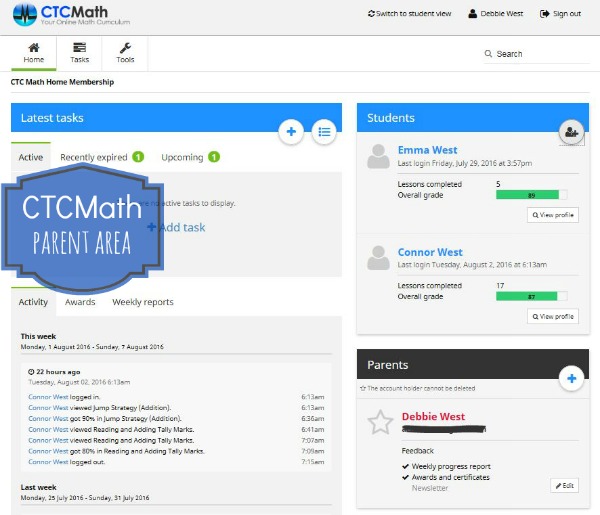
Task: Open Connor West in 'logged out' entry
Action: coord(48,462)
